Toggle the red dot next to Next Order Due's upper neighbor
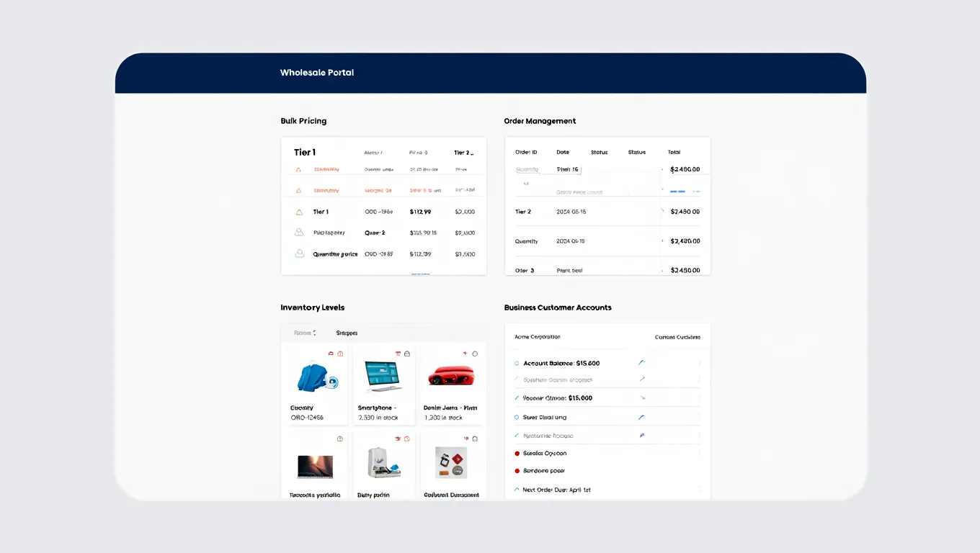Screen dimensions: 980x553 (517, 471)
